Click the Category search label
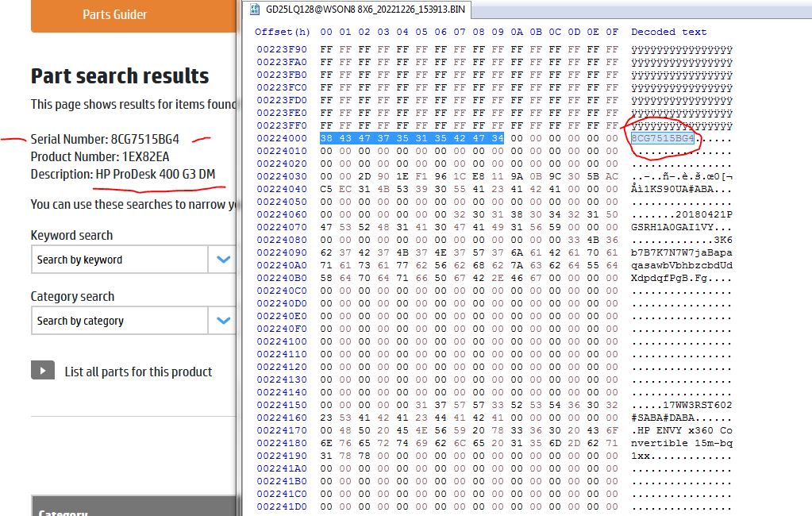 pyautogui.click(x=72, y=296)
